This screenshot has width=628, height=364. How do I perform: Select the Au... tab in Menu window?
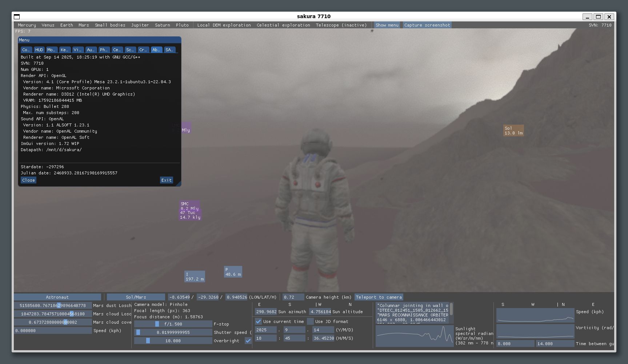tap(91, 50)
